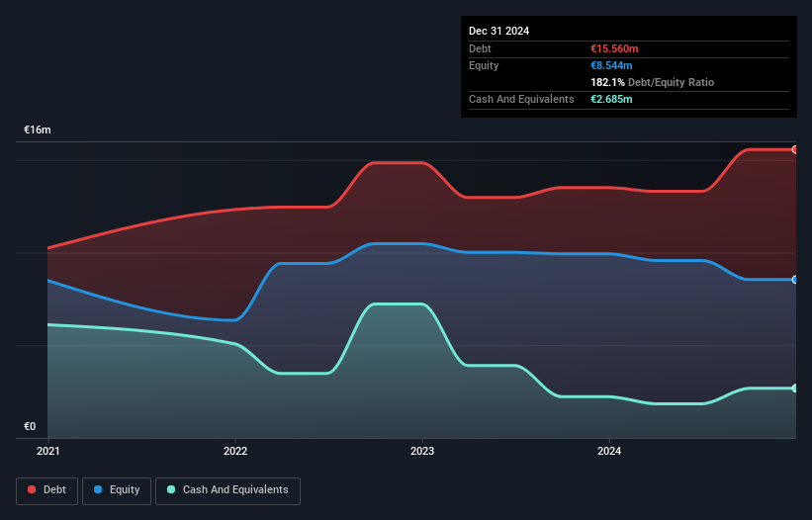Click the €16m y-axis label
812x520 pixels.
(38, 130)
